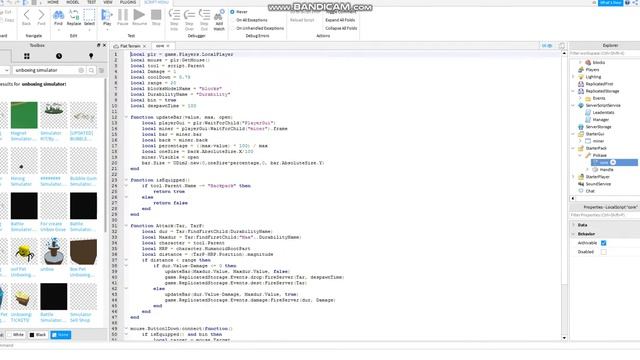Collapse the updateBar function fold

[126, 117]
